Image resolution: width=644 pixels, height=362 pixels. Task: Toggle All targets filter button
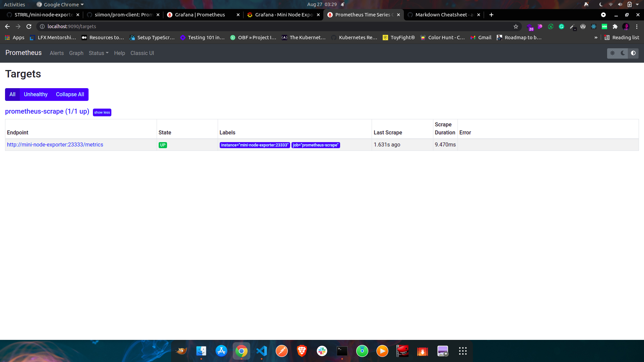point(12,94)
